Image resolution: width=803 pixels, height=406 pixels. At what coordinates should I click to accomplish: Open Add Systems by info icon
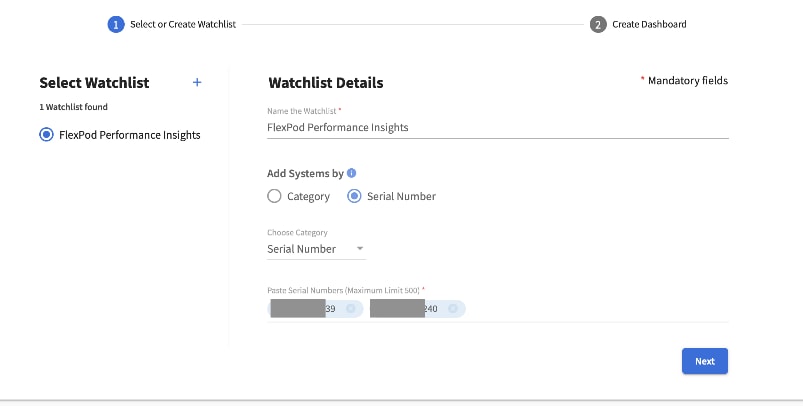(x=351, y=173)
